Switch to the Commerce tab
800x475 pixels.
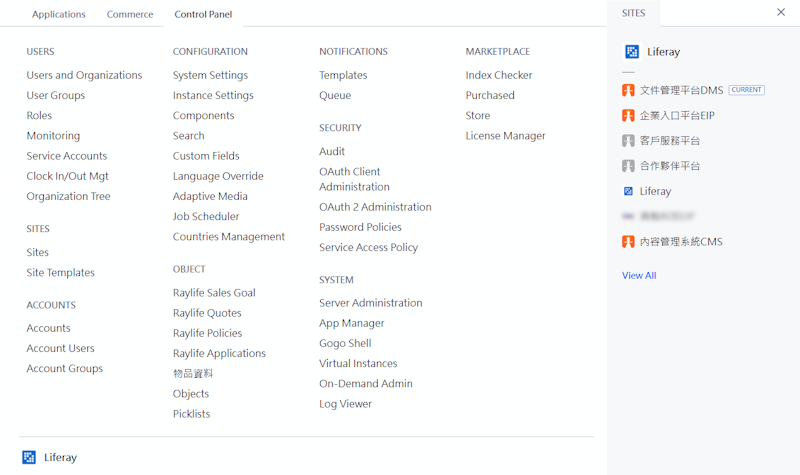(130, 14)
